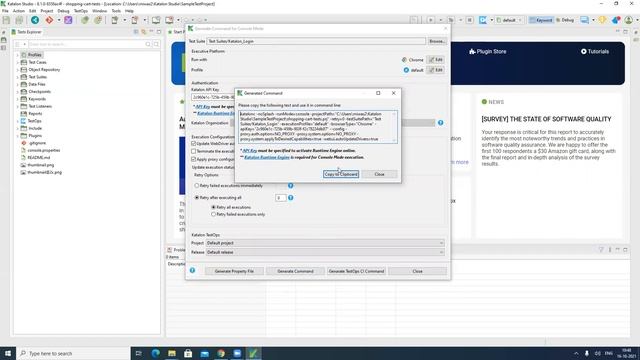Open dropdown arrow beside the Git toolbar icon
The image size is (640, 360).
pos(59,20)
